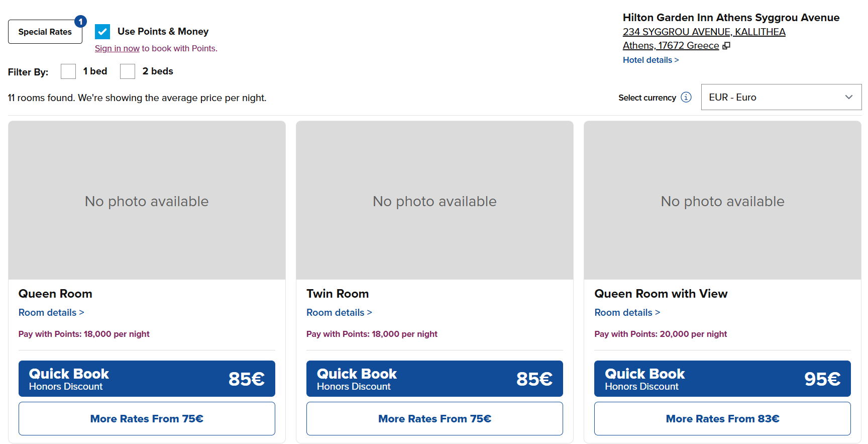Click the Twin Room photo placeholder
868x444 pixels.
(x=435, y=200)
